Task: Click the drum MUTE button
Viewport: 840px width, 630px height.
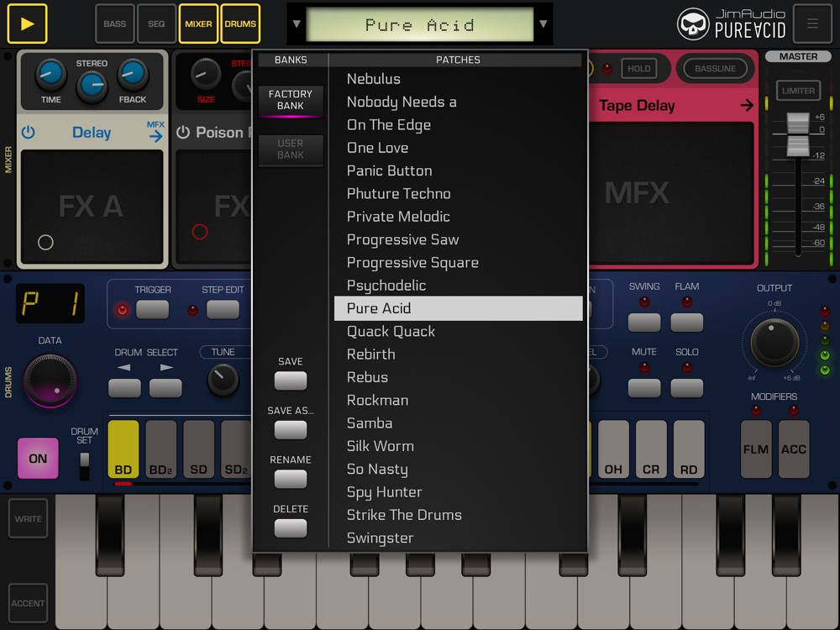Action: pyautogui.click(x=644, y=388)
